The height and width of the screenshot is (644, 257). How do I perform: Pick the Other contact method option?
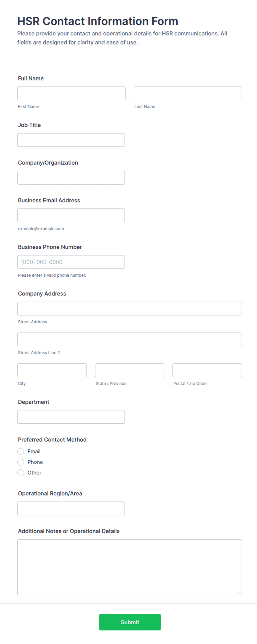[x=21, y=473]
